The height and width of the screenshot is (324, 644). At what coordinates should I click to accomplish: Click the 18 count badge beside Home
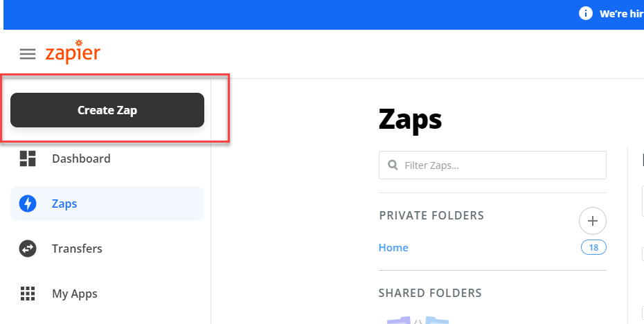593,248
